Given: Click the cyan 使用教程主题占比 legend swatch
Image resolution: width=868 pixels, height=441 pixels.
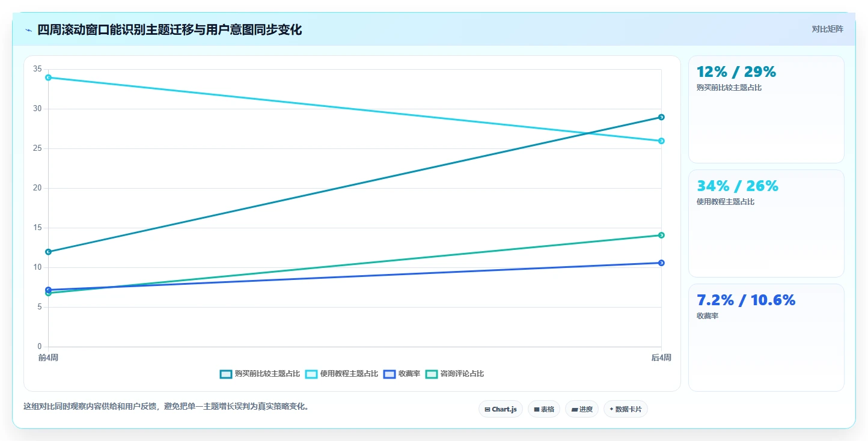Looking at the screenshot, I should click(x=311, y=374).
